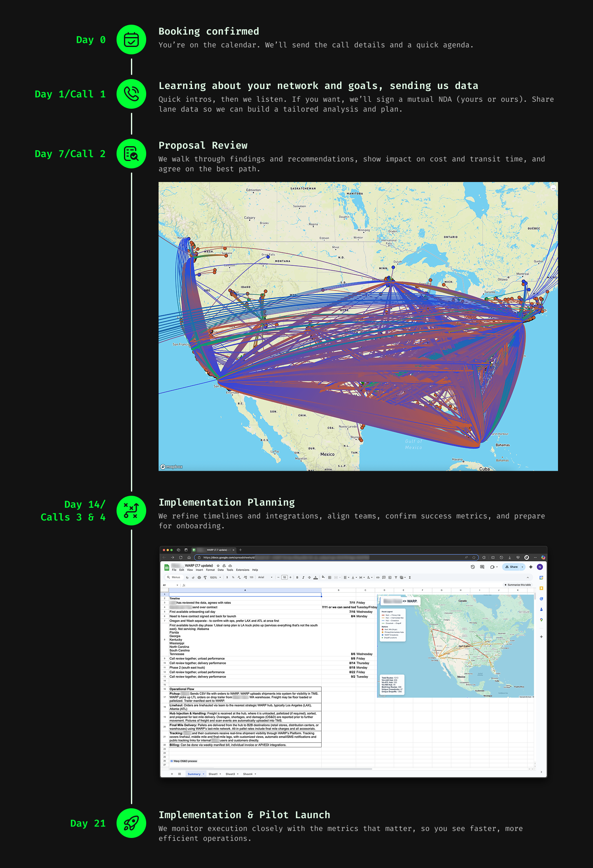
Task: Click the Insert comment icon in Sheets toolbar
Action: coord(384,577)
